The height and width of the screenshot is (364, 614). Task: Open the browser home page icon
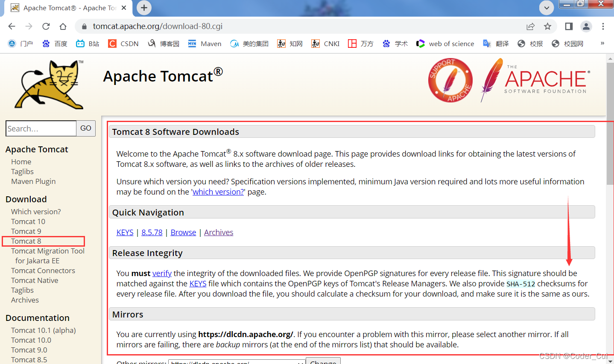click(x=63, y=26)
